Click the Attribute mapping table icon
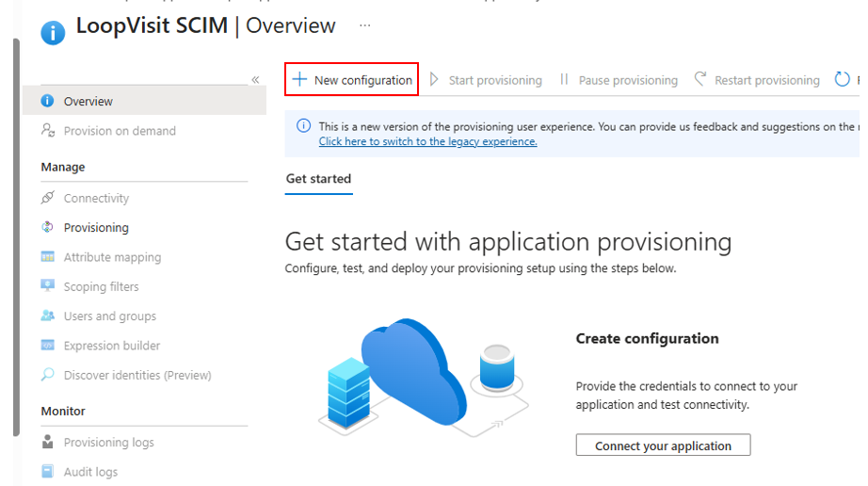This screenshot has height=486, width=868. [48, 257]
